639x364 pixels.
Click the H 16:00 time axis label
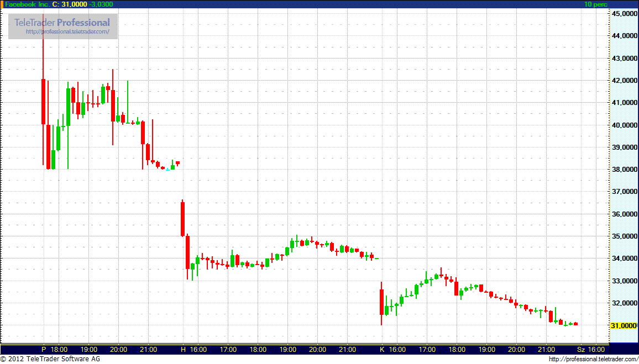pyautogui.click(x=194, y=349)
